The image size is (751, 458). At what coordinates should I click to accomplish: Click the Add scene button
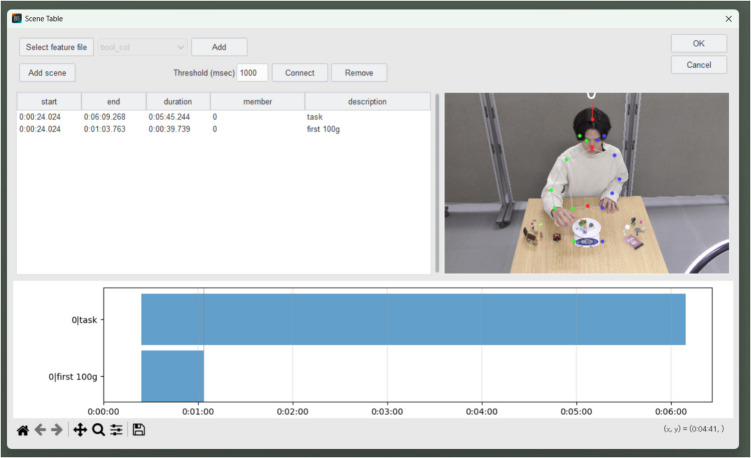47,73
